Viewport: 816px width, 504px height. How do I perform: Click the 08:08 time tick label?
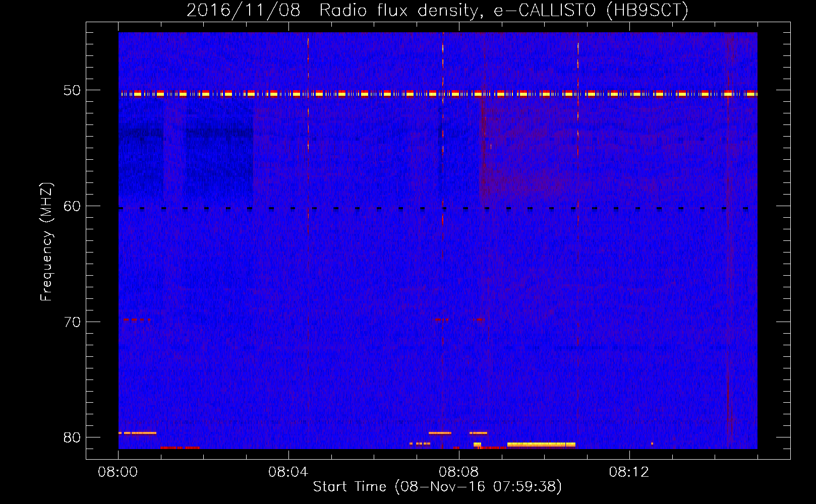(458, 472)
